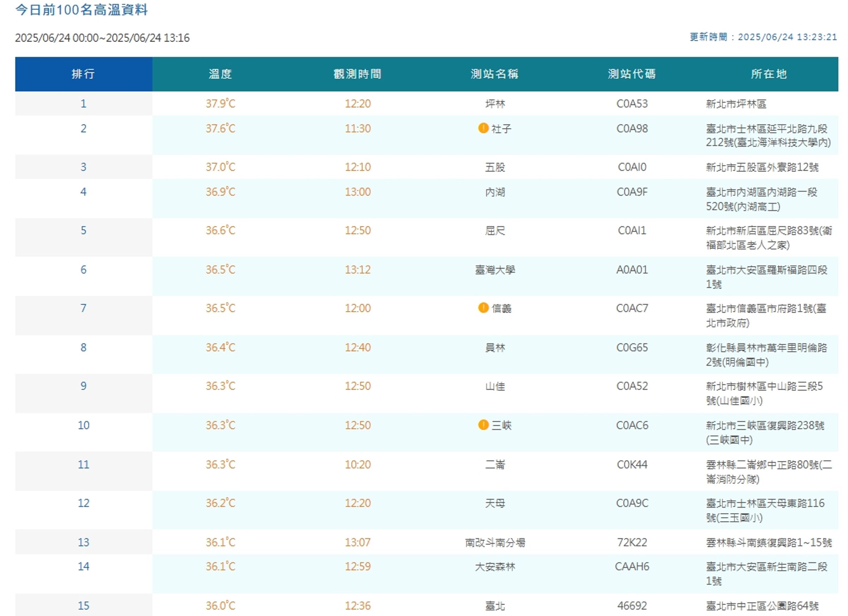Select station name 臺灣大學

point(495,270)
